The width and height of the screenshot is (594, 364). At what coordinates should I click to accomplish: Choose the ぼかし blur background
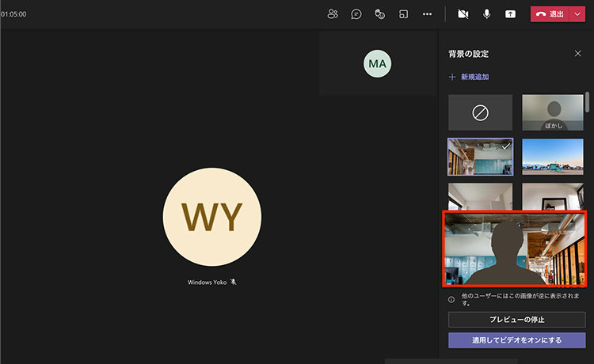pos(553,112)
